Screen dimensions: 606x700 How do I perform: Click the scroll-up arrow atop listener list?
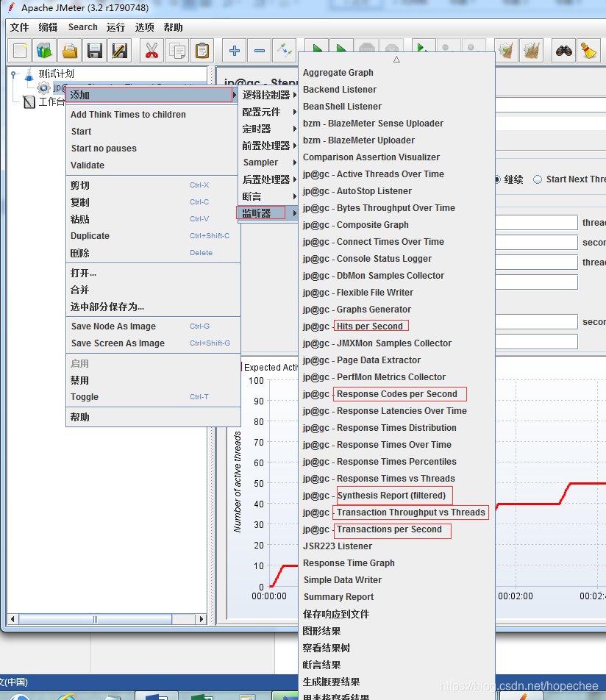[x=396, y=60]
